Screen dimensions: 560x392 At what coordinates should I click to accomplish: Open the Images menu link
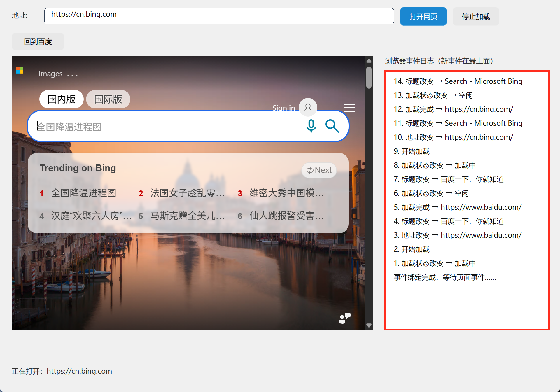pos(50,73)
